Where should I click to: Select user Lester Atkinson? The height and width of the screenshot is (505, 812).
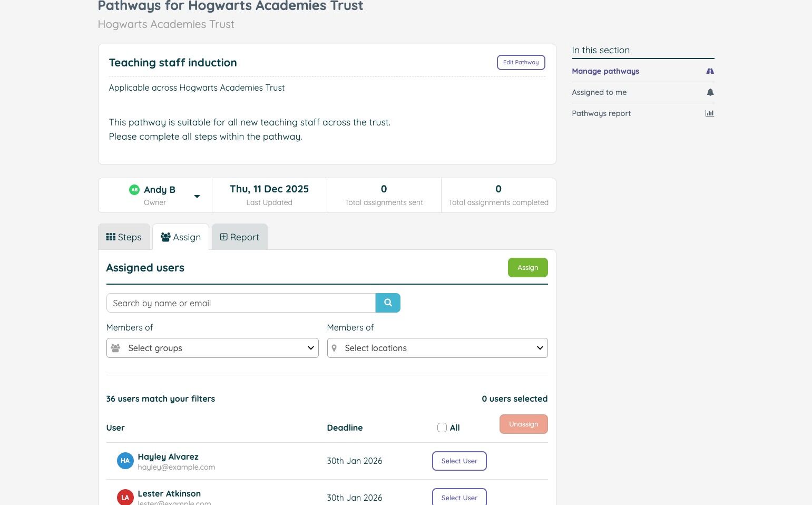[459, 498]
